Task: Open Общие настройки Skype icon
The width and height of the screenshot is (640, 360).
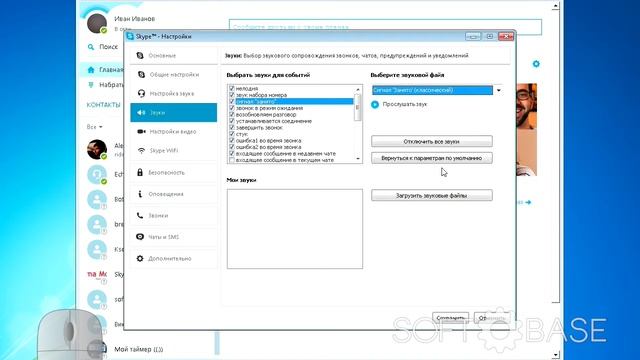Action: pos(141,74)
